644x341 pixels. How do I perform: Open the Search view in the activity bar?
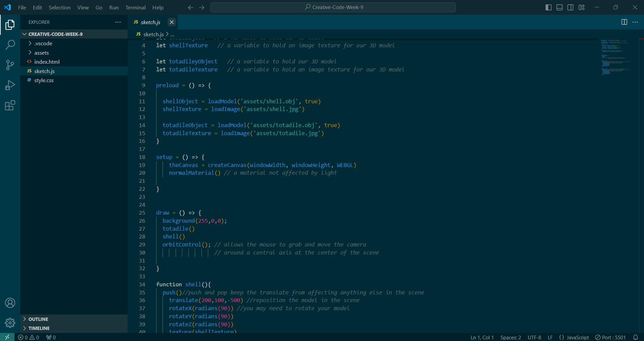pyautogui.click(x=10, y=45)
